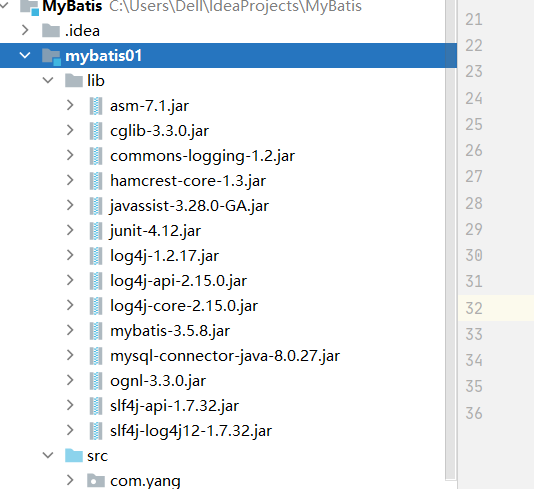Click the ognl-3.3.0.jar archive icon
Image resolution: width=534 pixels, height=489 pixels.
point(96,381)
